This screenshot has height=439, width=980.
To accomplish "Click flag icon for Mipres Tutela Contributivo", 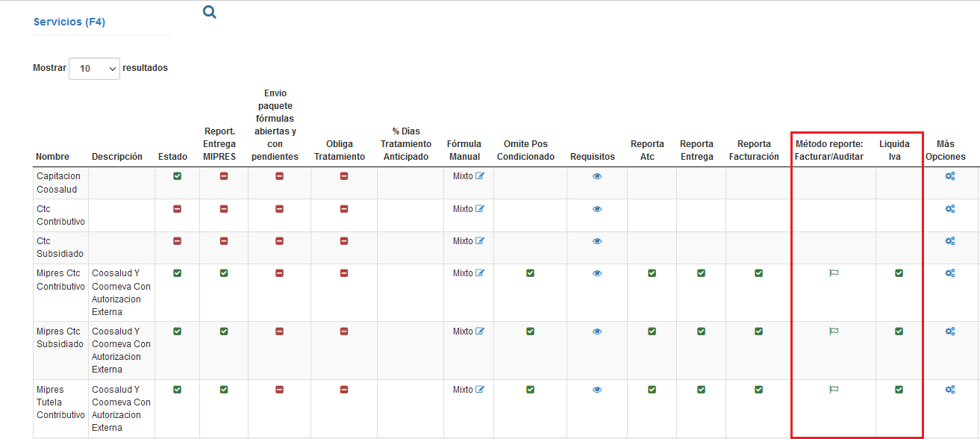I will point(834,389).
